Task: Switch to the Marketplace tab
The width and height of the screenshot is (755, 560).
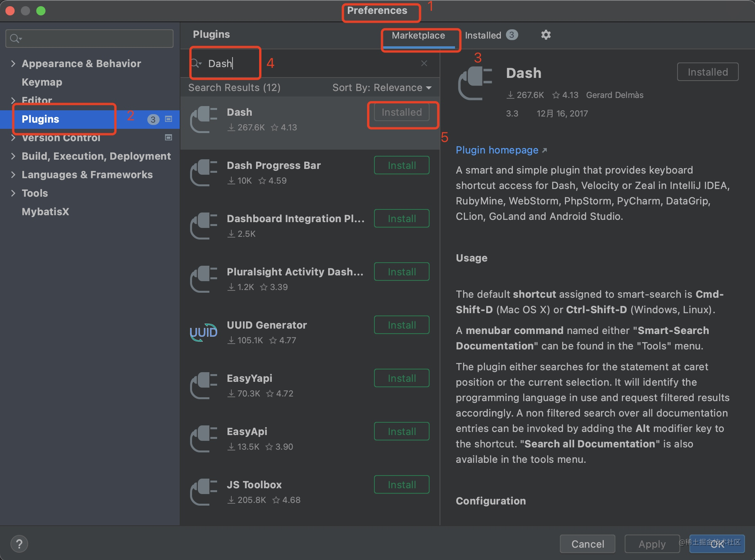Action: 418,35
